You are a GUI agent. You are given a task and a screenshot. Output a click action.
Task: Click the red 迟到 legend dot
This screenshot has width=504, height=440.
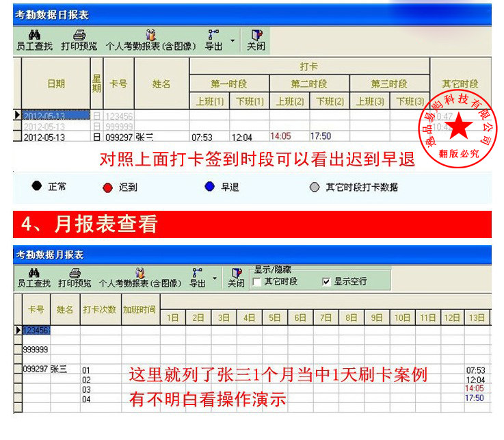click(x=107, y=187)
